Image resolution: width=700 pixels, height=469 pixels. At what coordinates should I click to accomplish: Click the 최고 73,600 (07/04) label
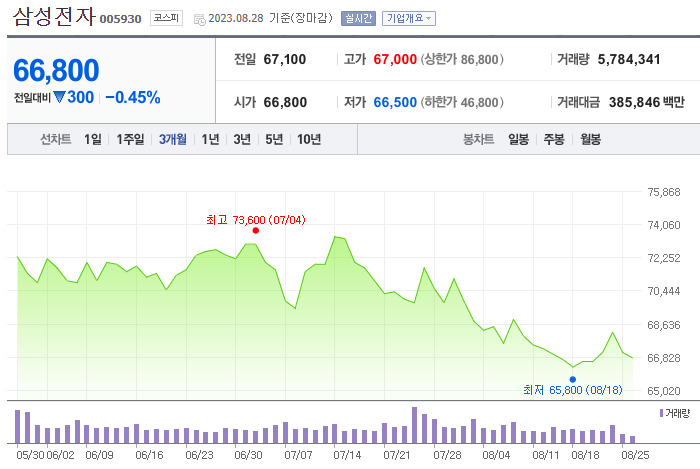coord(256,220)
